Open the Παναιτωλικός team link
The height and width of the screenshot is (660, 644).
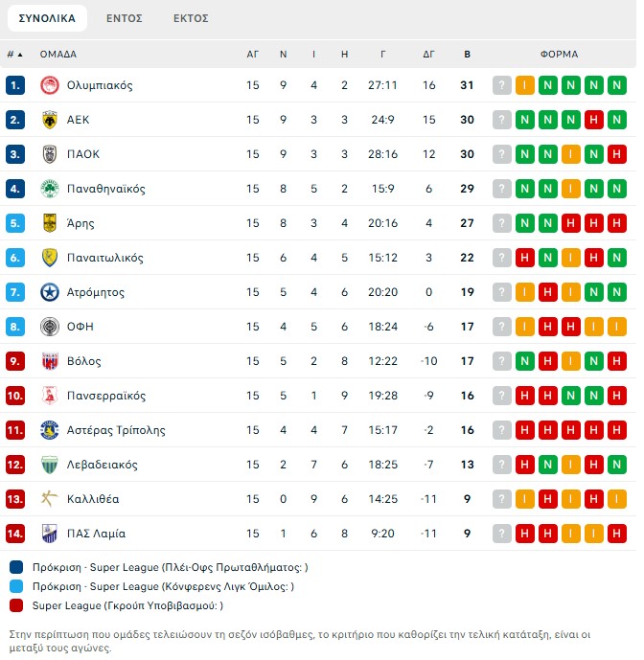[105, 258]
